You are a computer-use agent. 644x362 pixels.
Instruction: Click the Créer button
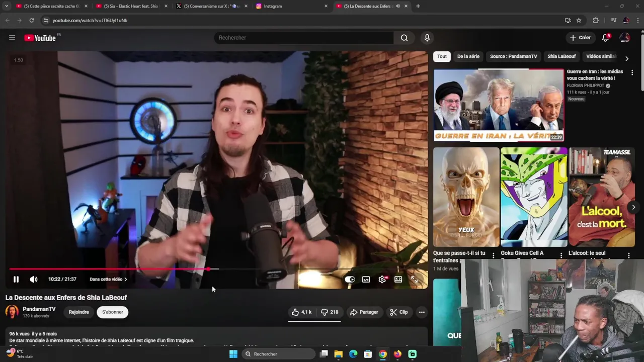coord(580,38)
